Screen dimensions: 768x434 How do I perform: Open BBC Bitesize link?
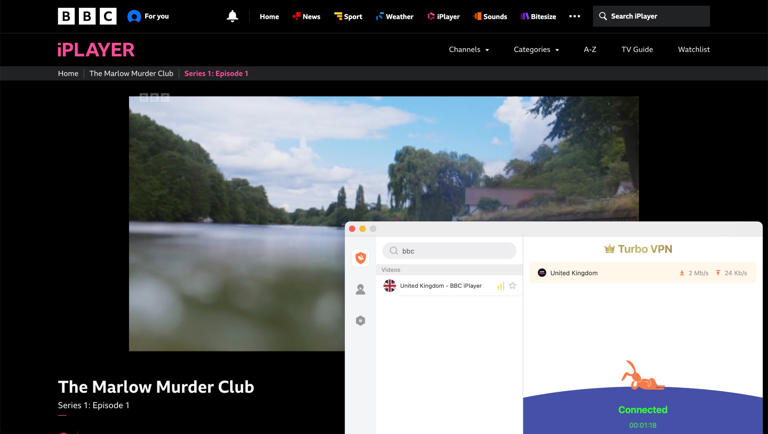coord(538,17)
